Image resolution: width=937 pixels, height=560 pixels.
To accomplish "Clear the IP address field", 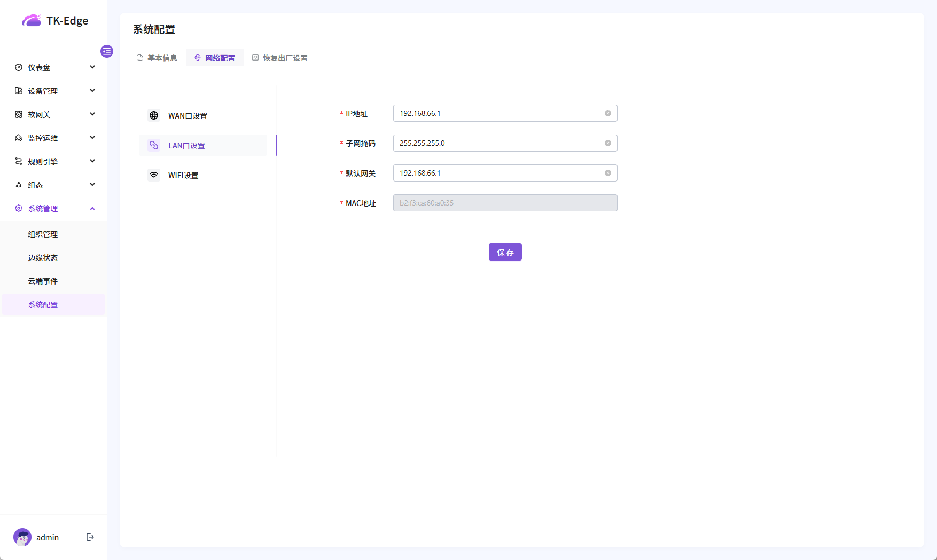I will pos(607,113).
